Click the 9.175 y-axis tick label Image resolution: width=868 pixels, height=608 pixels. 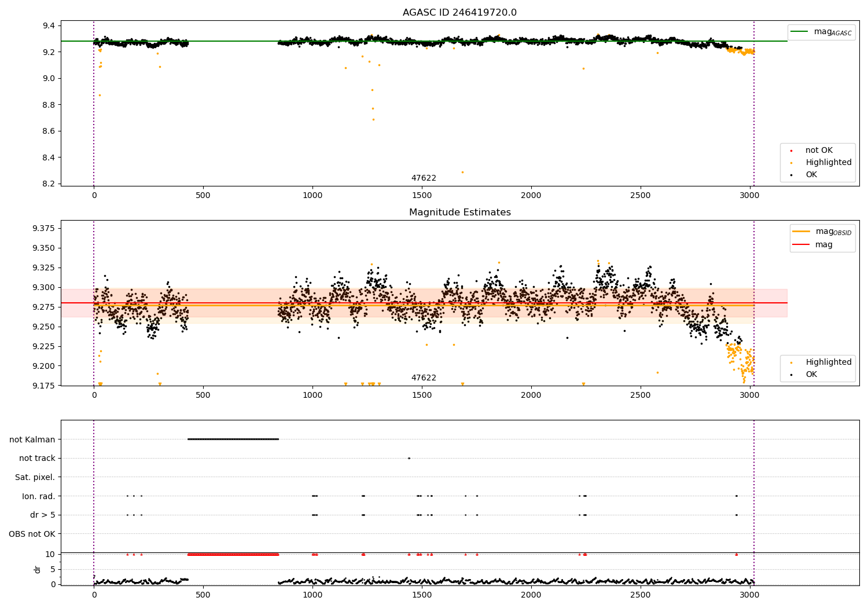[x=44, y=386]
